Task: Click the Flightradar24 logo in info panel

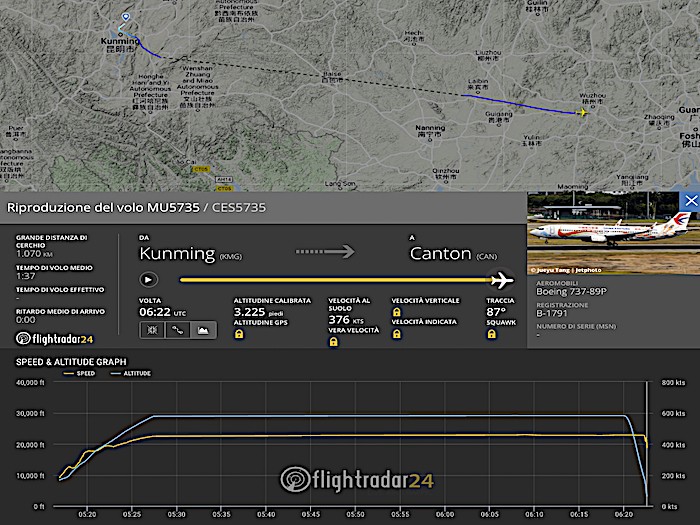Action: coord(54,339)
